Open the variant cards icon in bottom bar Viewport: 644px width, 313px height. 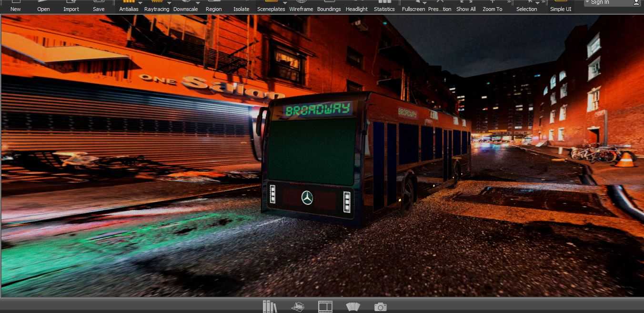click(x=353, y=307)
